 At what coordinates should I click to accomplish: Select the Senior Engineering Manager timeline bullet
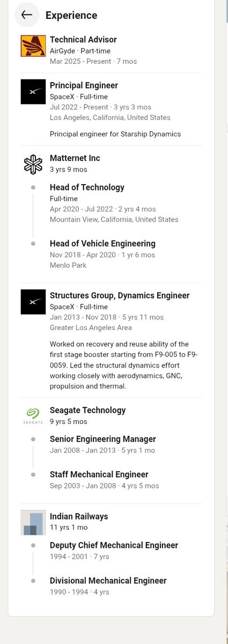click(x=33, y=439)
